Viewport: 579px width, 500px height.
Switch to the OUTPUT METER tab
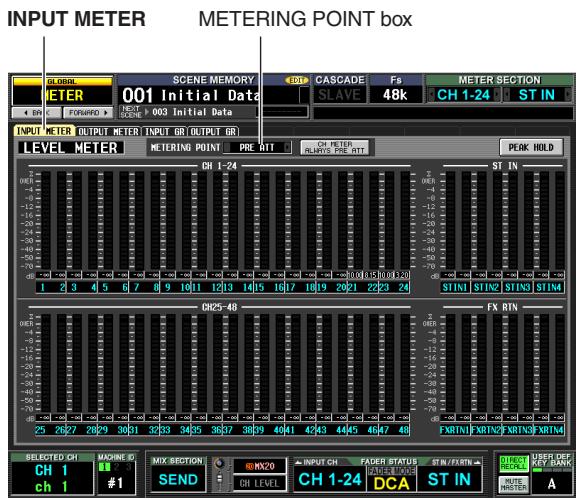click(x=109, y=131)
